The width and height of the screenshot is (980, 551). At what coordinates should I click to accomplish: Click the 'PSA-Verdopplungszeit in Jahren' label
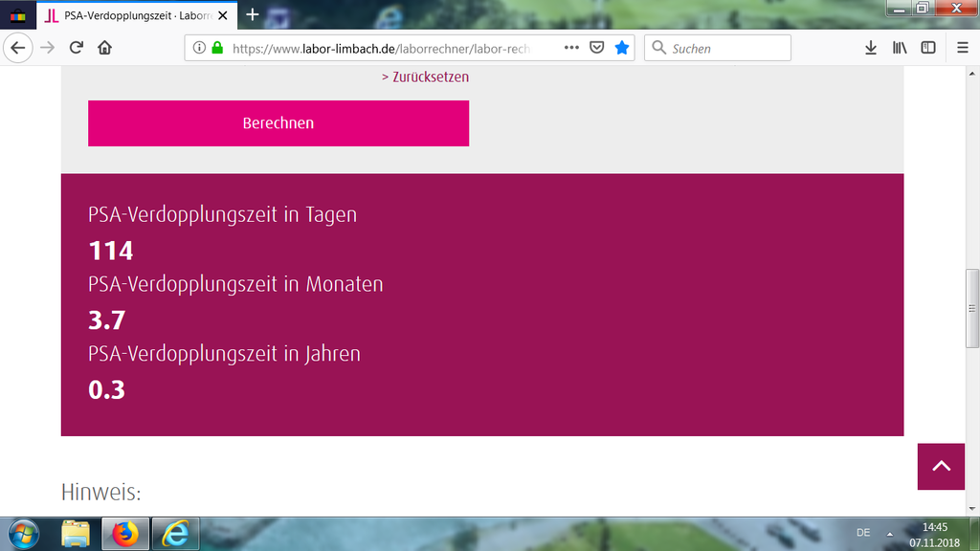tap(224, 354)
